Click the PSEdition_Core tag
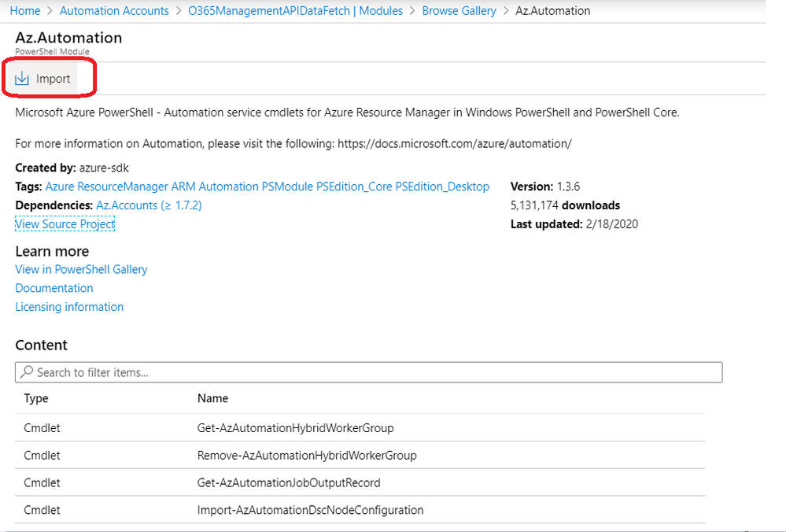 click(354, 187)
